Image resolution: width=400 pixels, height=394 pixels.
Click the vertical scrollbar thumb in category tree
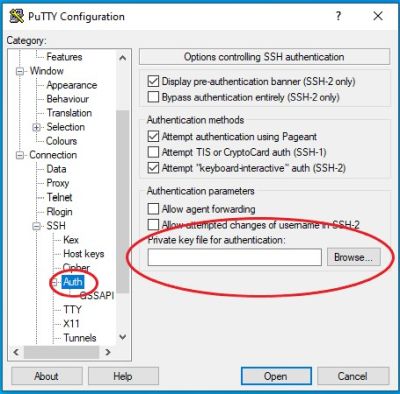123,202
